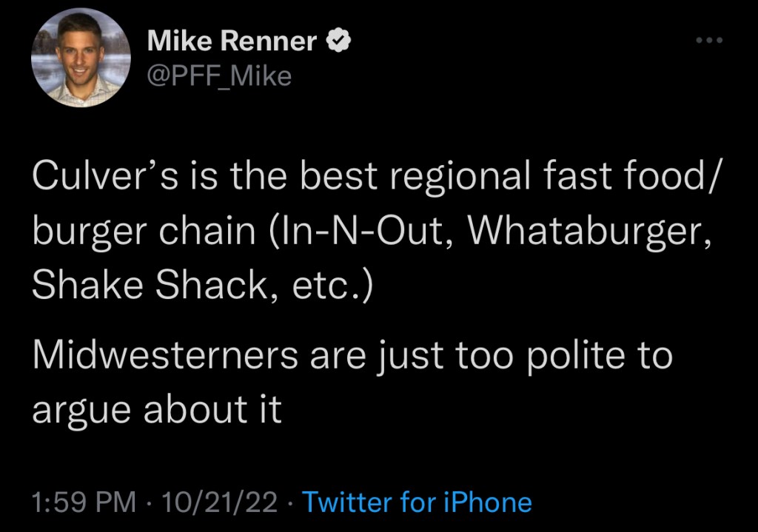Viewport: 758px width, 532px height.
Task: Open the @PFF_Mike handle
Action: pos(220,75)
